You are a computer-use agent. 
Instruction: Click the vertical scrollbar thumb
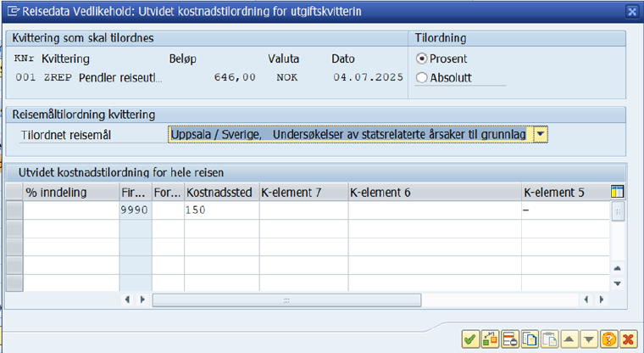(x=618, y=211)
